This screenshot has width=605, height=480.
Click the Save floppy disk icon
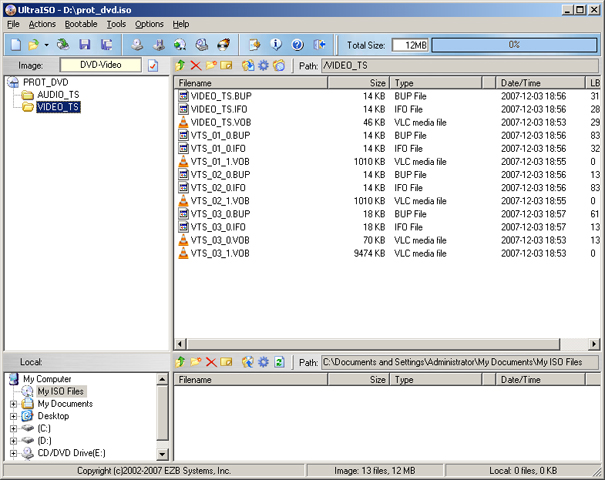coord(84,45)
